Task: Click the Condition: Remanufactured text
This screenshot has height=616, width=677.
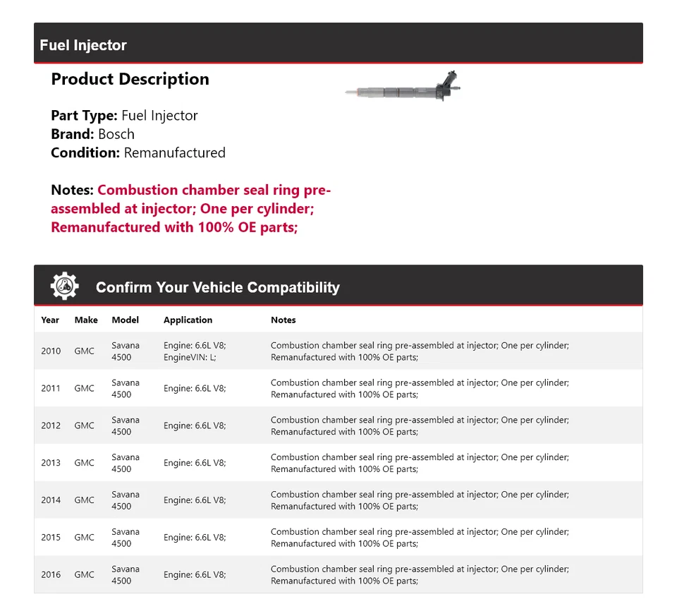Action: click(138, 152)
